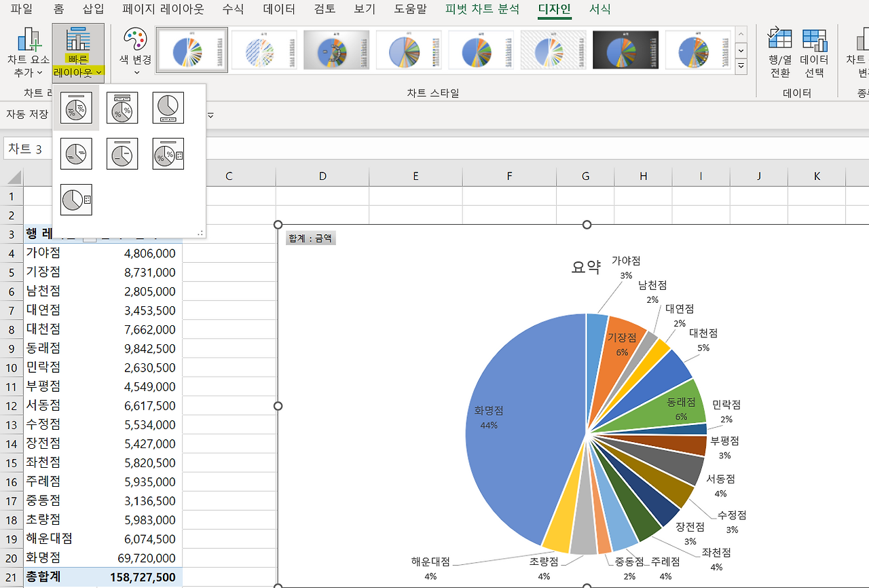Switch to the 수식 tab
The width and height of the screenshot is (869, 588).
234,9
